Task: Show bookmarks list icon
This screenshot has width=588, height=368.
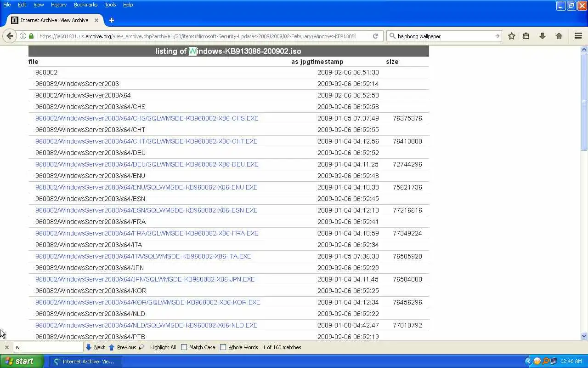Action: coord(526,36)
